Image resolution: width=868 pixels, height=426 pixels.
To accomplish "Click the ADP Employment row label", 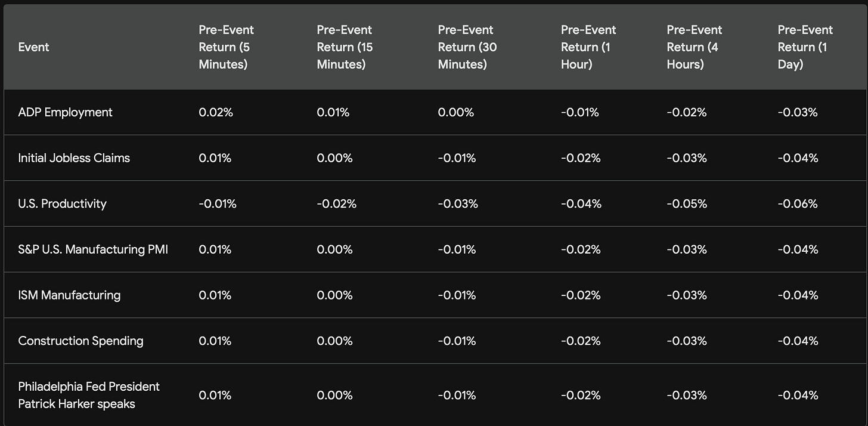I will tap(66, 112).
